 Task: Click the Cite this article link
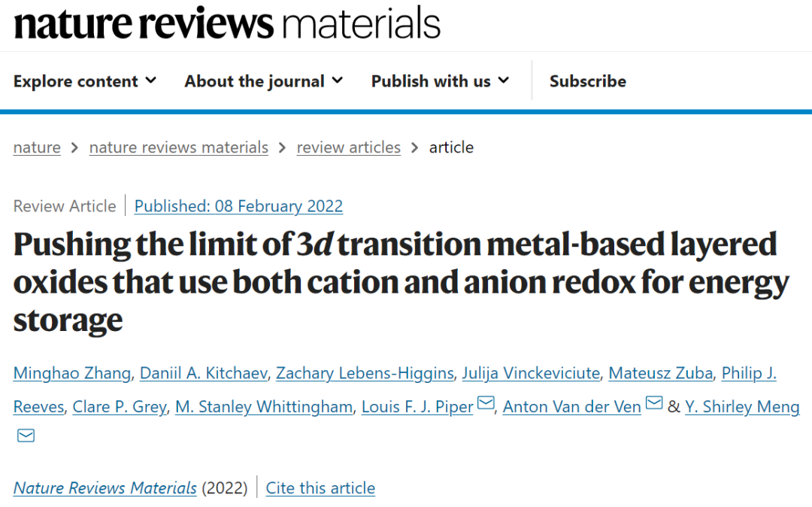(320, 488)
